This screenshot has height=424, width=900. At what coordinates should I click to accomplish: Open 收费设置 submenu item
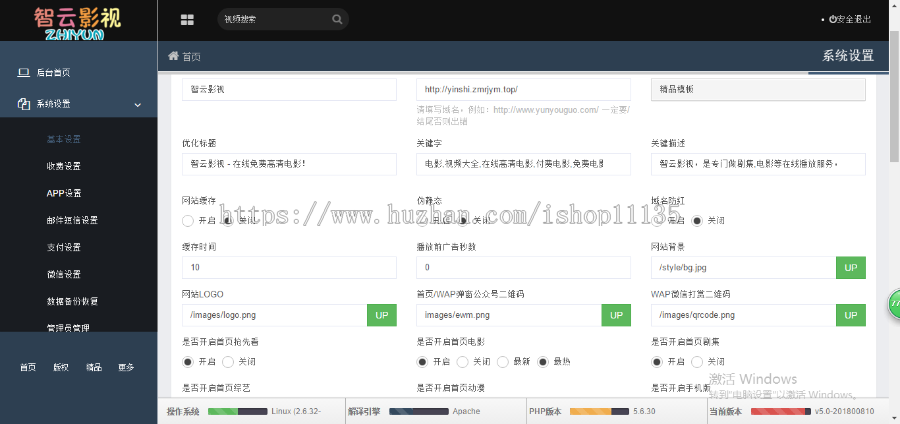(x=64, y=166)
